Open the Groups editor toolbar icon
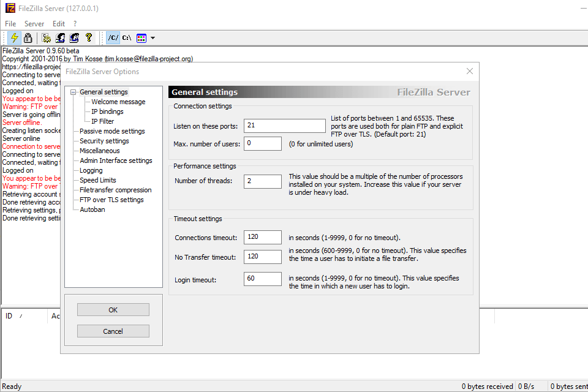The image size is (588, 392). 74,38
